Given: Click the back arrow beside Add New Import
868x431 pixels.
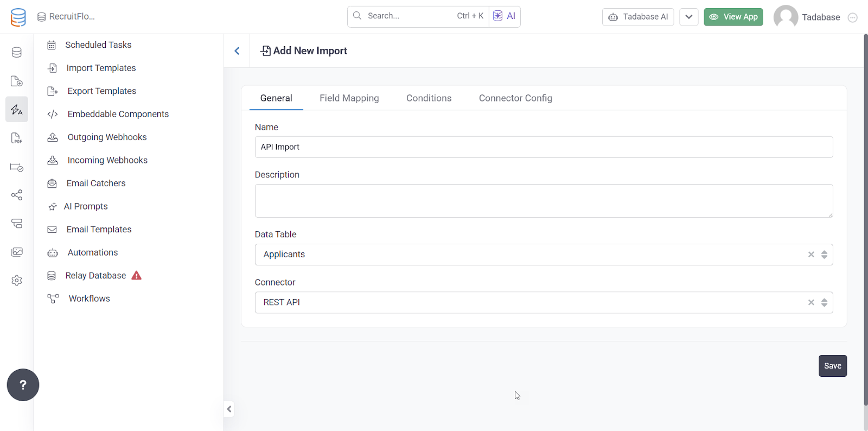Looking at the screenshot, I should click(x=237, y=51).
